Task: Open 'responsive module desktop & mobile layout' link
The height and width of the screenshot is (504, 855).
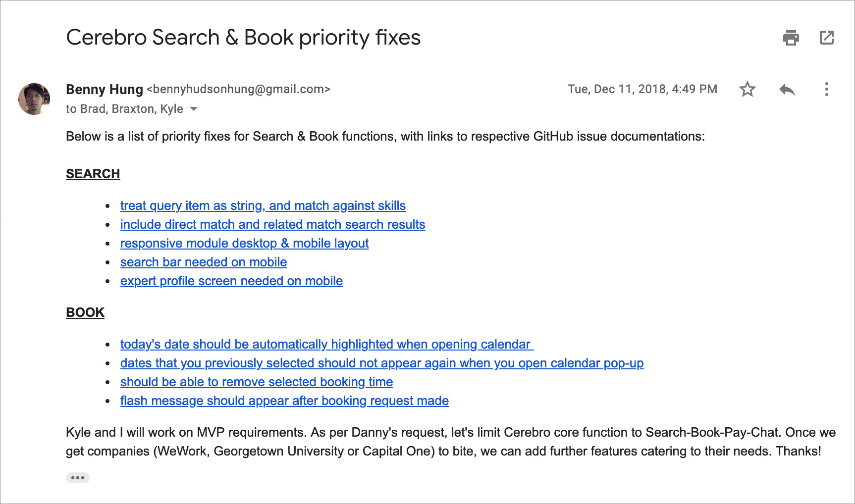Action: click(244, 243)
